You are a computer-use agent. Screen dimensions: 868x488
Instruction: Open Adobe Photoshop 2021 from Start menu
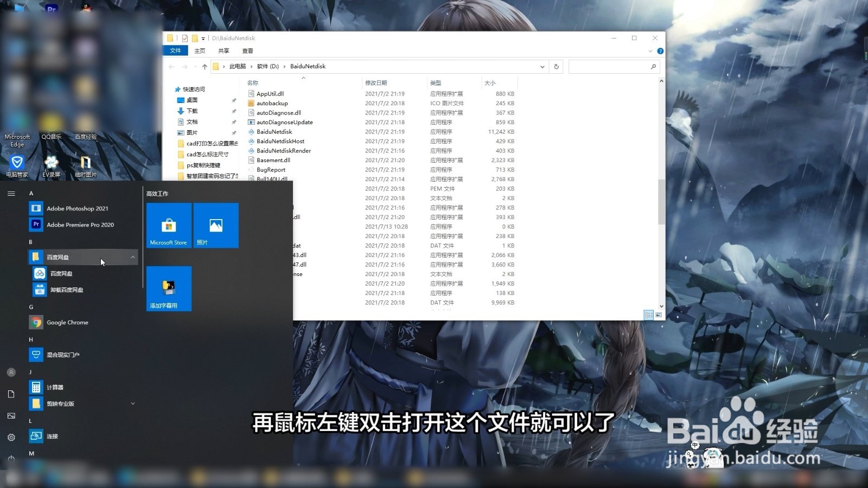click(x=83, y=208)
